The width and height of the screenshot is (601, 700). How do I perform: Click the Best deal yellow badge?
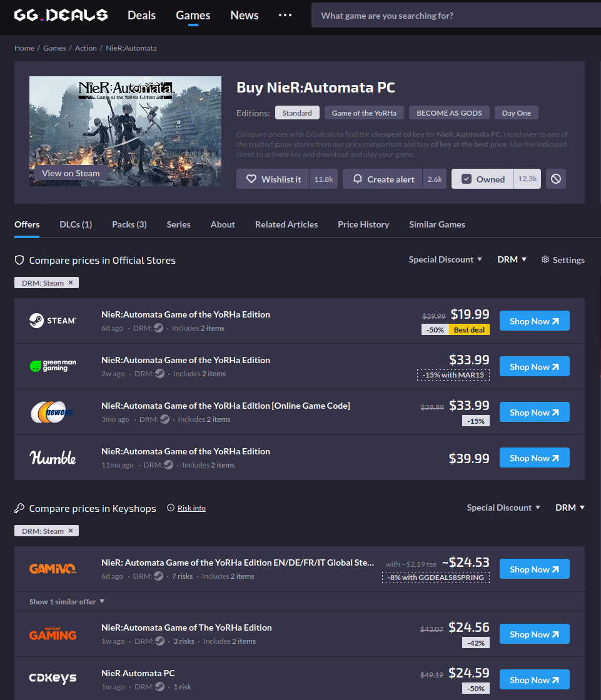[x=469, y=329]
